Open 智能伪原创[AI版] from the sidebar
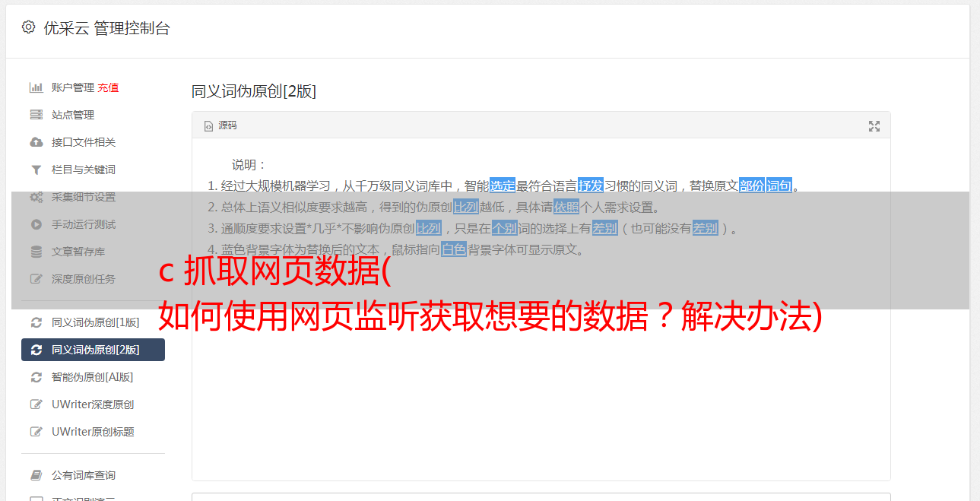The width and height of the screenshot is (980, 501). 93,377
